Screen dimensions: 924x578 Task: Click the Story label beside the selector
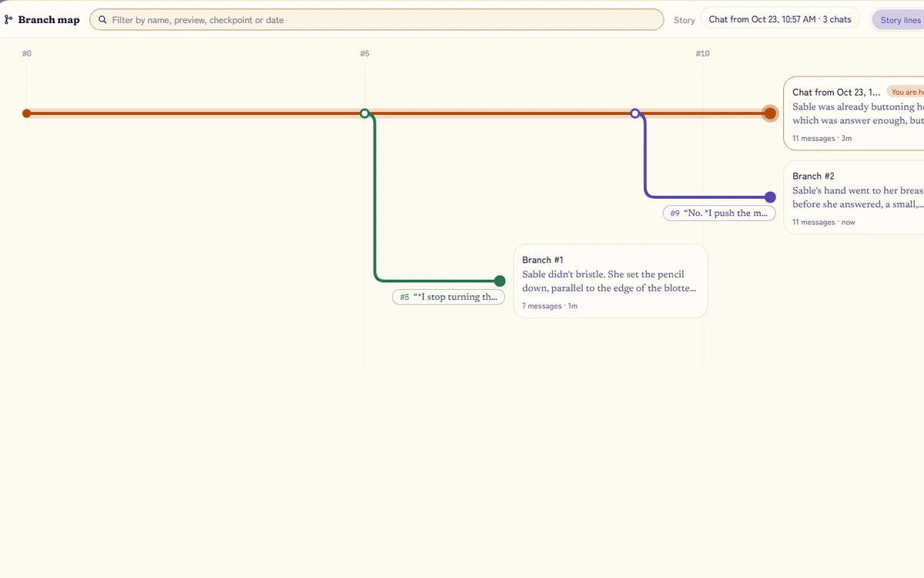point(685,20)
